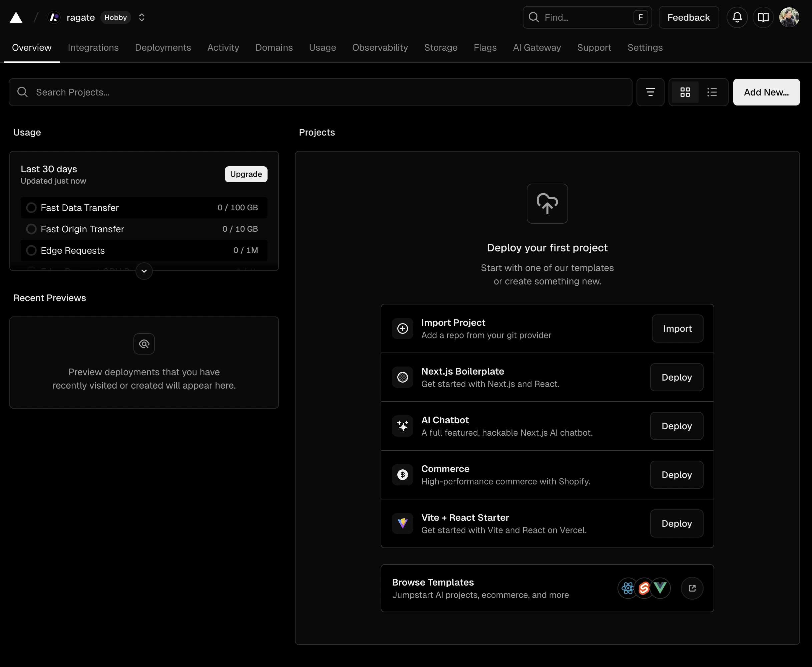Click the Deploy your first project heading

547,248
